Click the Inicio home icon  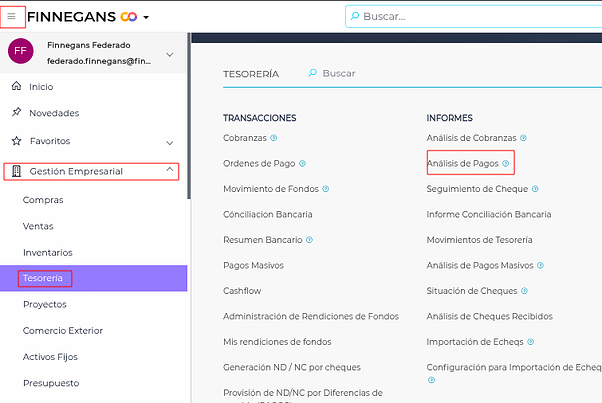[x=16, y=86]
